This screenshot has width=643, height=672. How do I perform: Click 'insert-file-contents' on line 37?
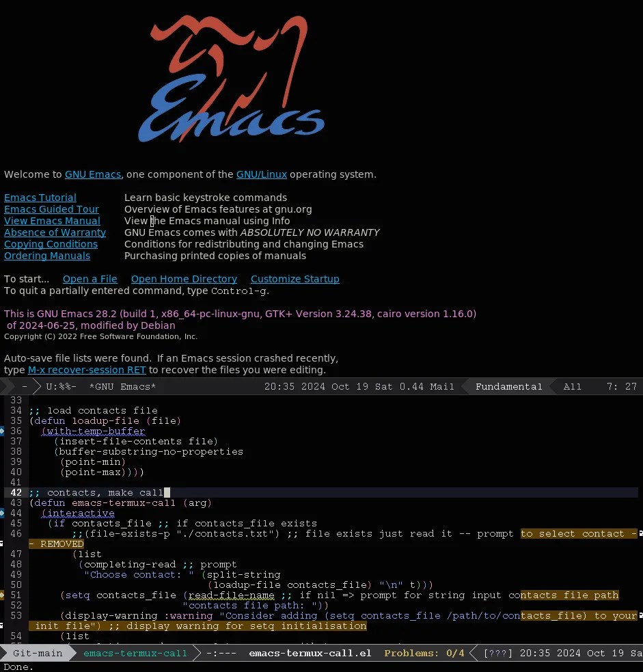point(120,442)
